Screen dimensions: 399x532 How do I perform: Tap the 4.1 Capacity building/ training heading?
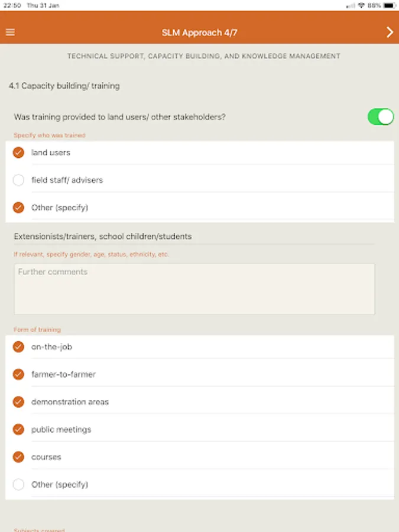point(64,86)
